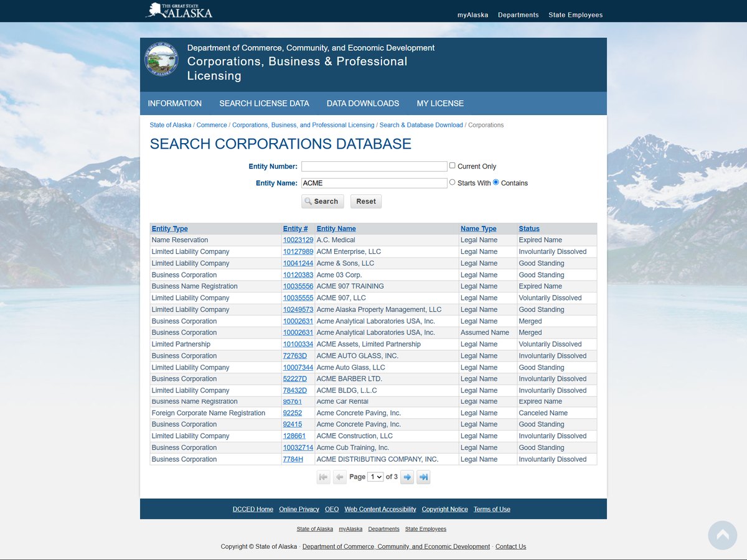Go to next results page

coord(407,477)
